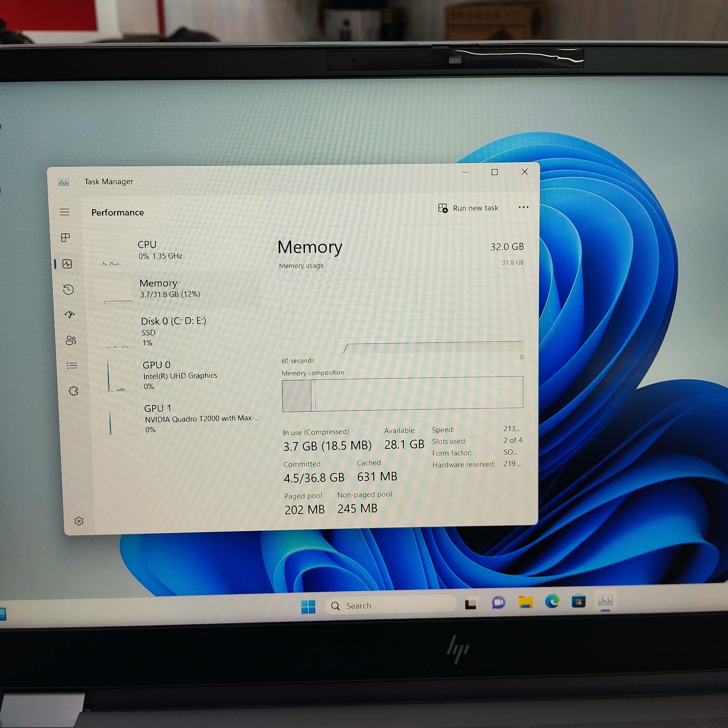Open the App history sidebar icon

(68, 289)
